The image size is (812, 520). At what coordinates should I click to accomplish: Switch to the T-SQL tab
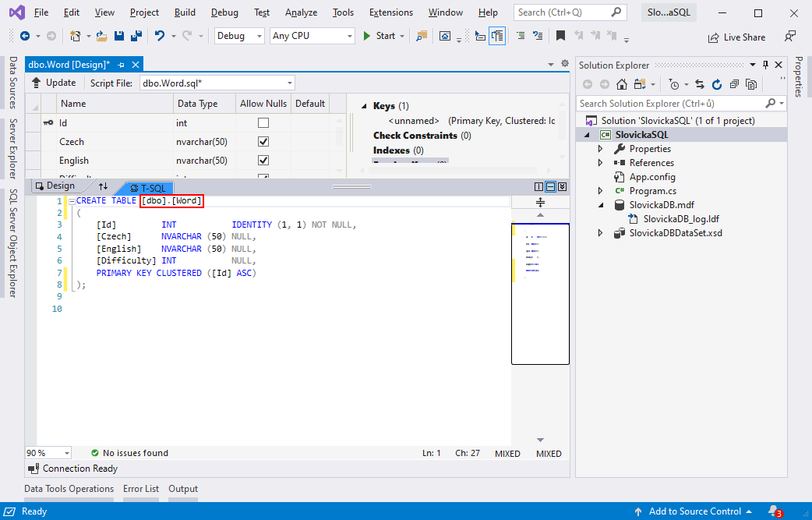point(148,189)
